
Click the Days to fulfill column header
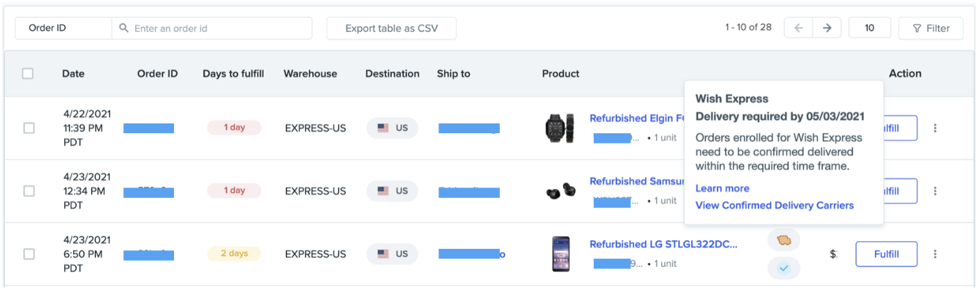click(x=233, y=73)
